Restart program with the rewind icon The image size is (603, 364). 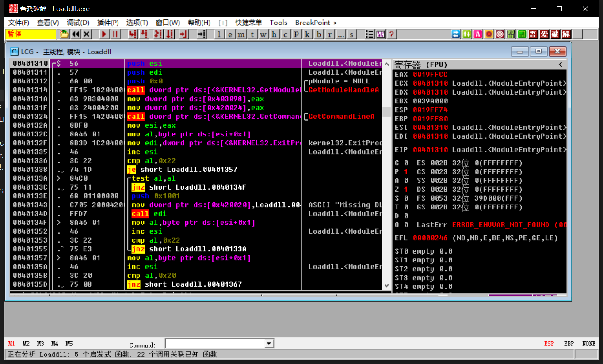click(x=76, y=34)
